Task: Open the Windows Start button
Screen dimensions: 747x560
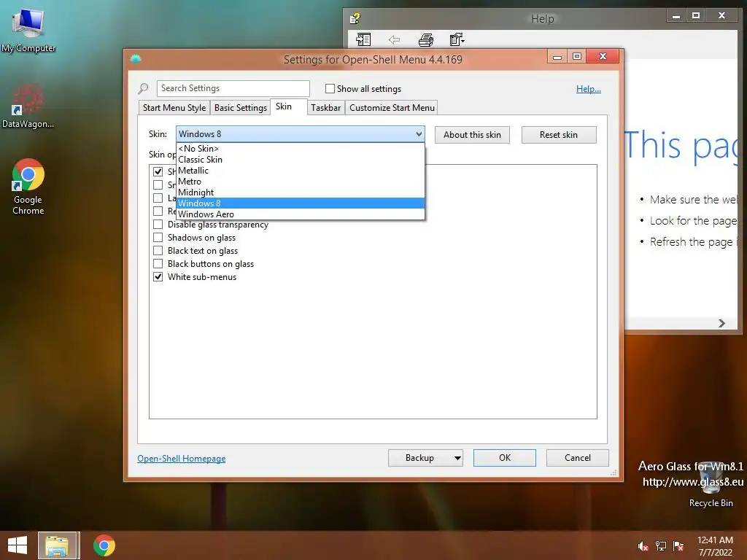Action: click(x=18, y=545)
